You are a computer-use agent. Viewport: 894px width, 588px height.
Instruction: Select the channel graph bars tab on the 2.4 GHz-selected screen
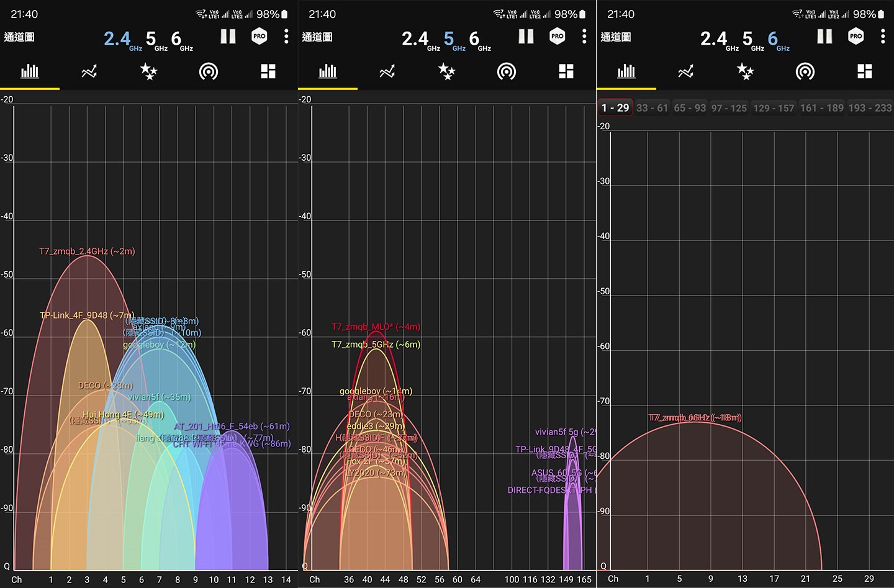point(30,71)
